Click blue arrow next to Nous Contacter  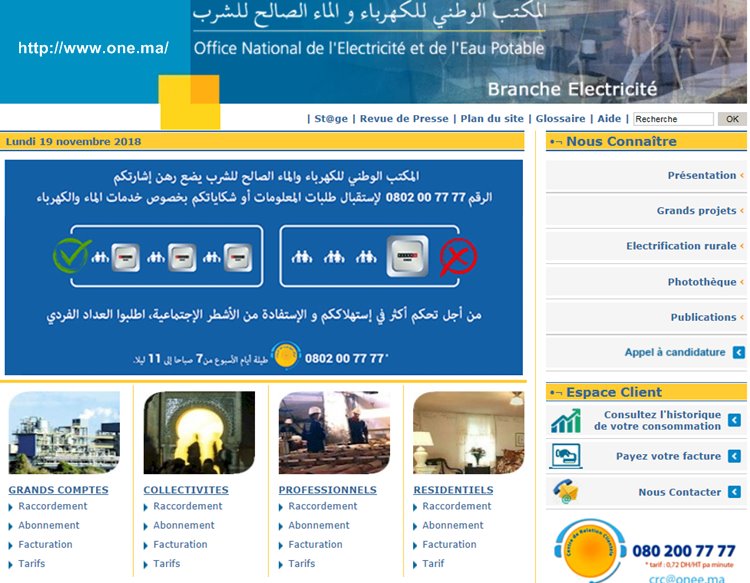tap(735, 492)
